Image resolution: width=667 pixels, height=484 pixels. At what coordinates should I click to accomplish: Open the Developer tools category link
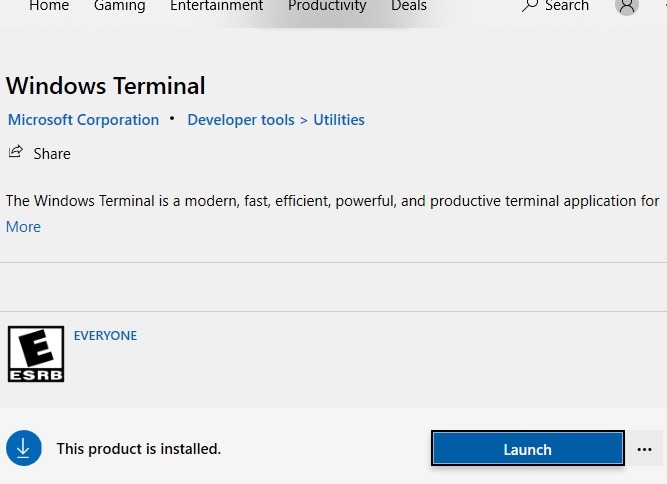point(241,120)
